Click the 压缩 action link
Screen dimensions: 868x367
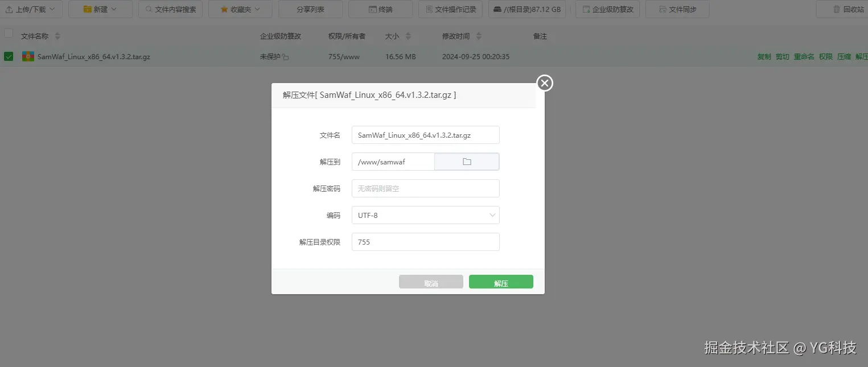[844, 57]
